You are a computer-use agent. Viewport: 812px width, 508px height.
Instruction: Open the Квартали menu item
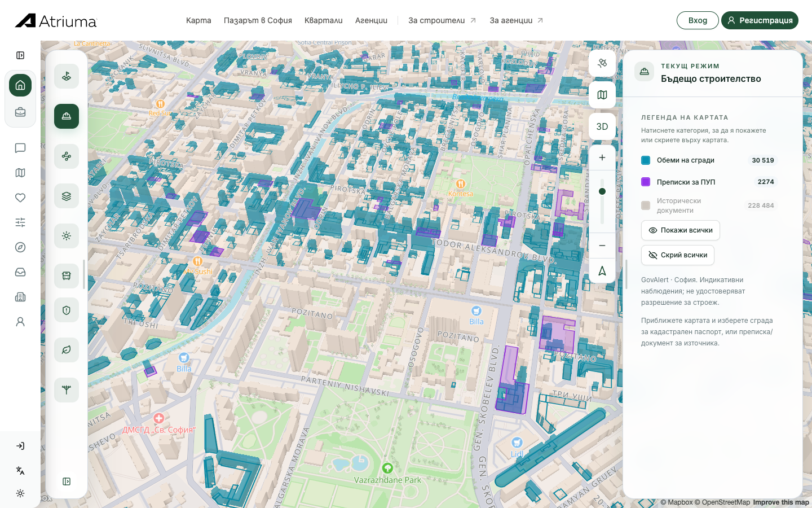[324, 20]
